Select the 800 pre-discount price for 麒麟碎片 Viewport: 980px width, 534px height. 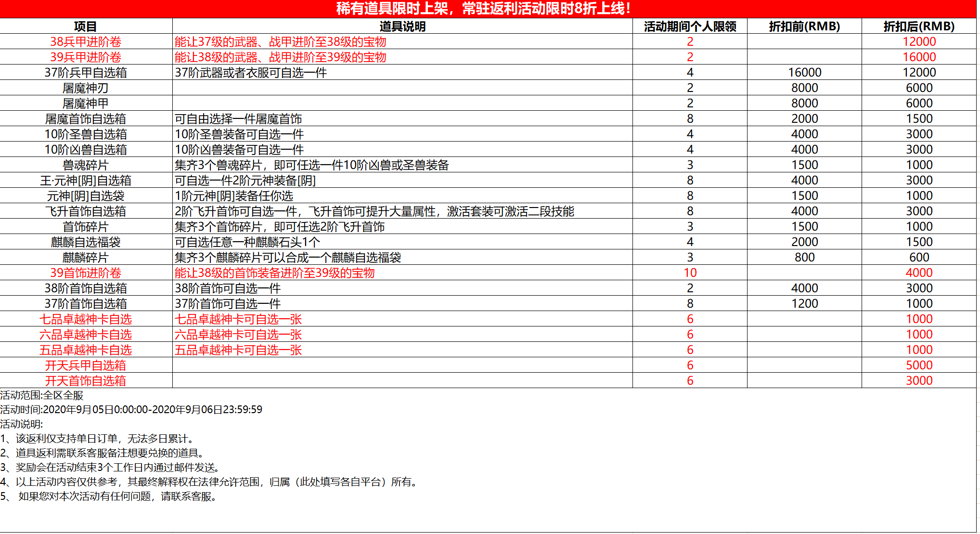[x=804, y=257]
